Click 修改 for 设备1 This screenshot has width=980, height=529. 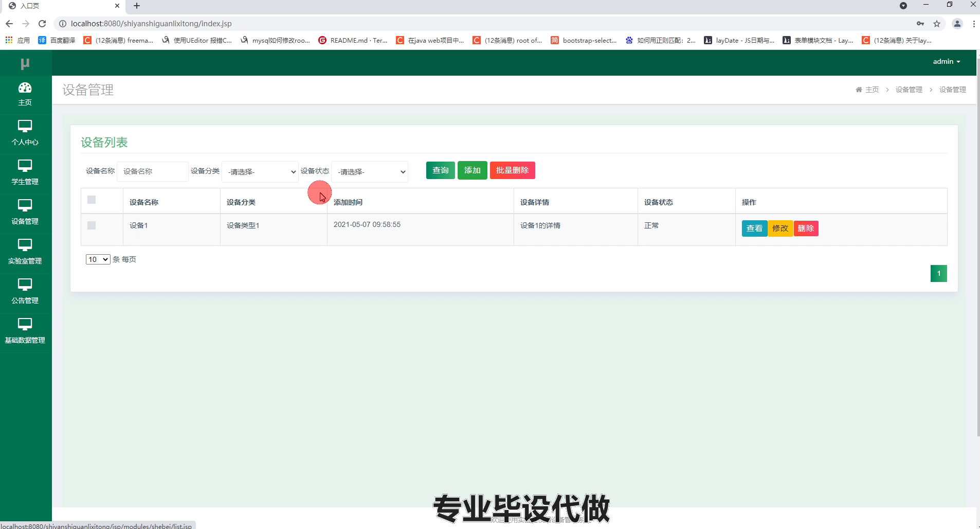[x=780, y=228]
